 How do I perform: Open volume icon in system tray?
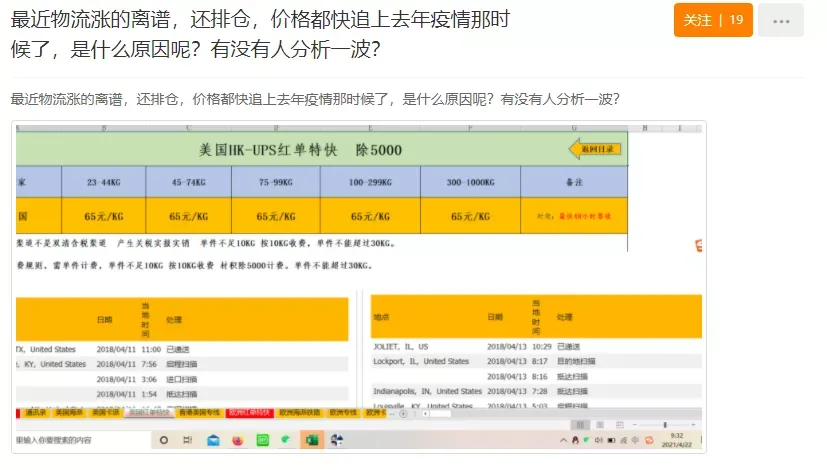pyautogui.click(x=599, y=440)
